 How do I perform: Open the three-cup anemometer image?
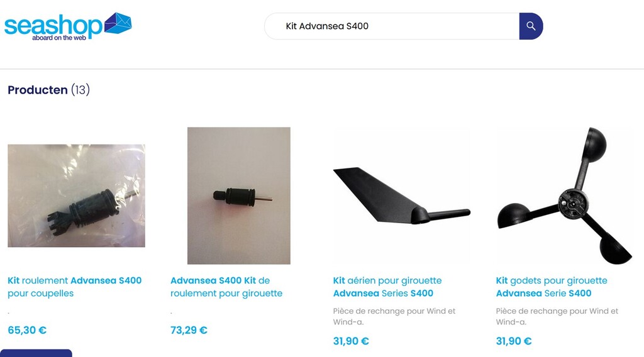tap(564, 195)
